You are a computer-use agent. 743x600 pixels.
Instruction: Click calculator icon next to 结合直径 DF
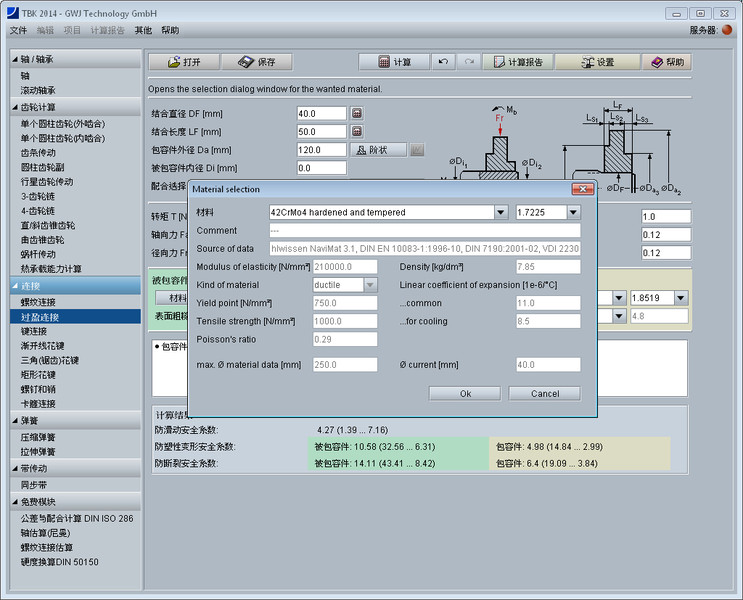coord(357,114)
